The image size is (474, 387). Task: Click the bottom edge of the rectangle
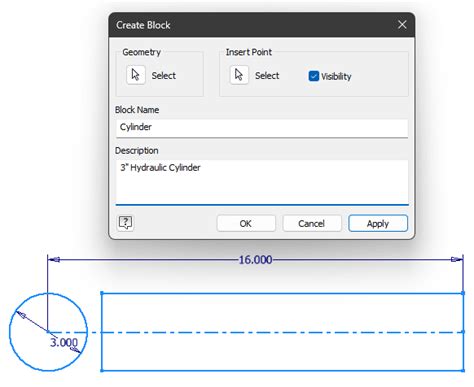(x=282, y=370)
